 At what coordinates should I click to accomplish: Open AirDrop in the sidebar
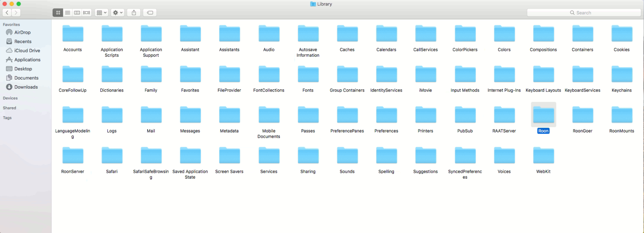pyautogui.click(x=22, y=32)
